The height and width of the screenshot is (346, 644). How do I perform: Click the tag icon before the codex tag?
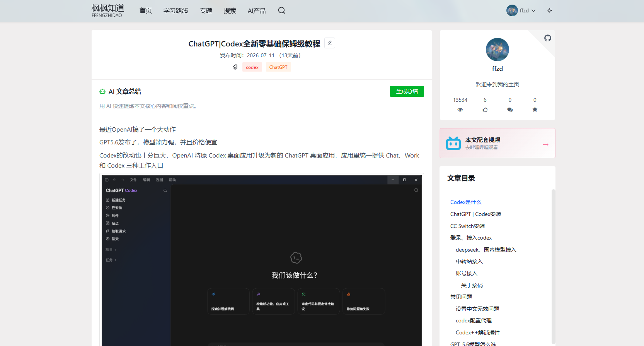point(235,67)
